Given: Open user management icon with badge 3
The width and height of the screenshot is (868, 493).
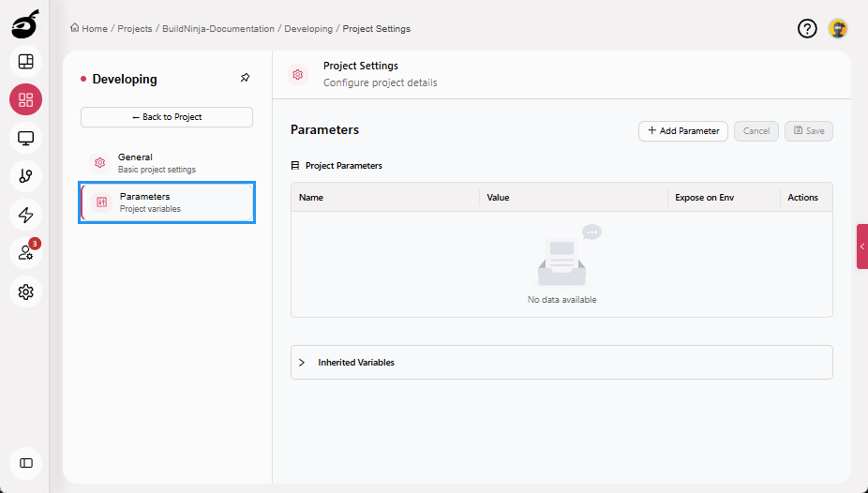Looking at the screenshot, I should pos(26,253).
